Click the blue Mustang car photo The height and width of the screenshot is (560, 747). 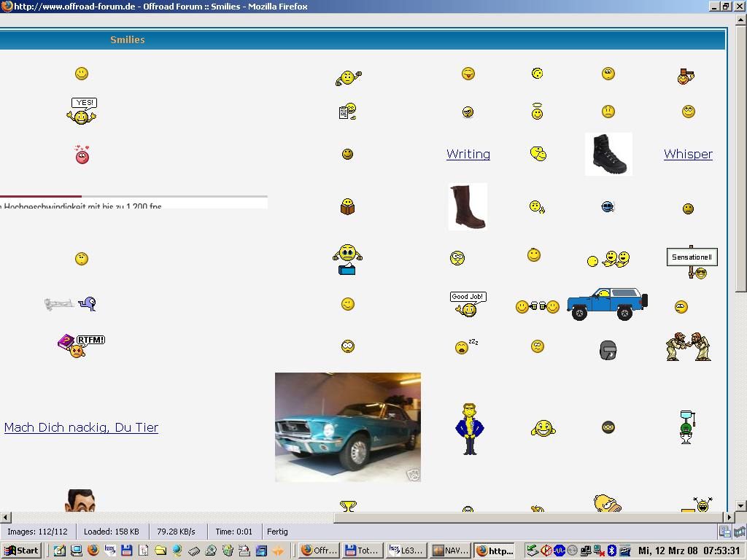pyautogui.click(x=348, y=427)
